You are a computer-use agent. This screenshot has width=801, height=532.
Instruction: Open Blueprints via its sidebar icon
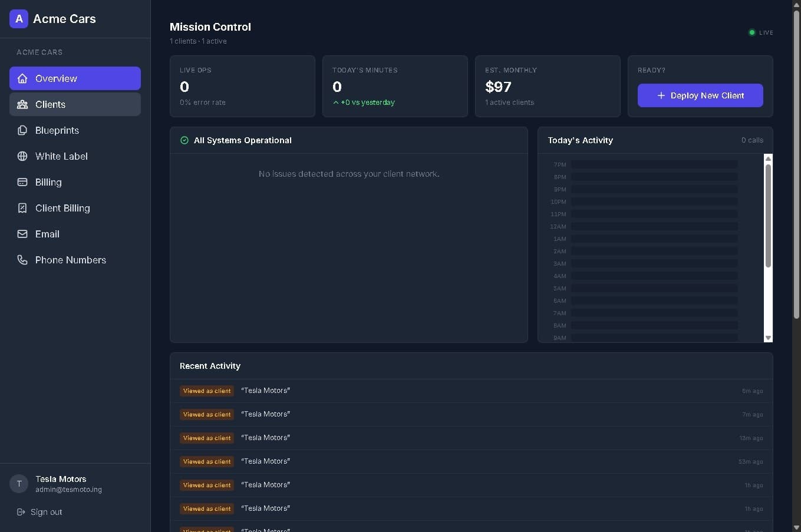tap(22, 130)
